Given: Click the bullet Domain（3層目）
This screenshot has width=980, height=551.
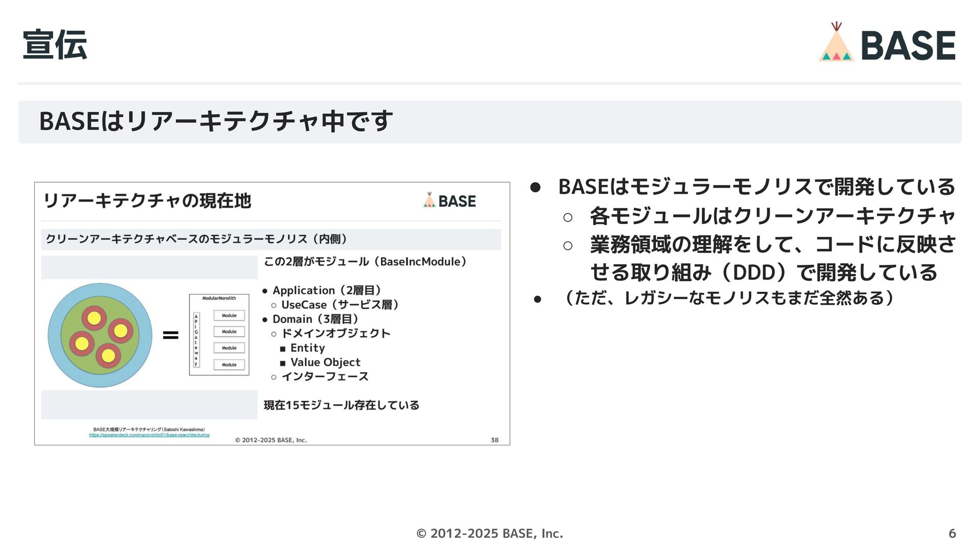Looking at the screenshot, I should click(x=315, y=319).
